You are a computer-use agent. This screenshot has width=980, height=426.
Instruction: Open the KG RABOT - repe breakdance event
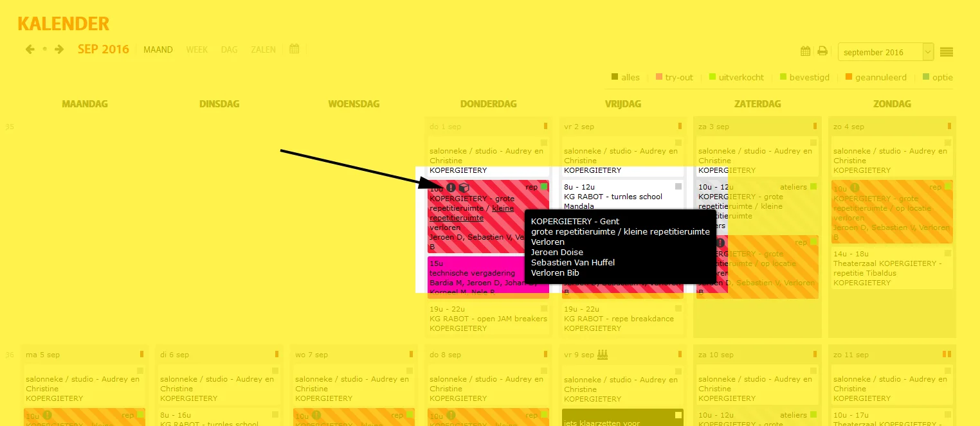click(622, 319)
